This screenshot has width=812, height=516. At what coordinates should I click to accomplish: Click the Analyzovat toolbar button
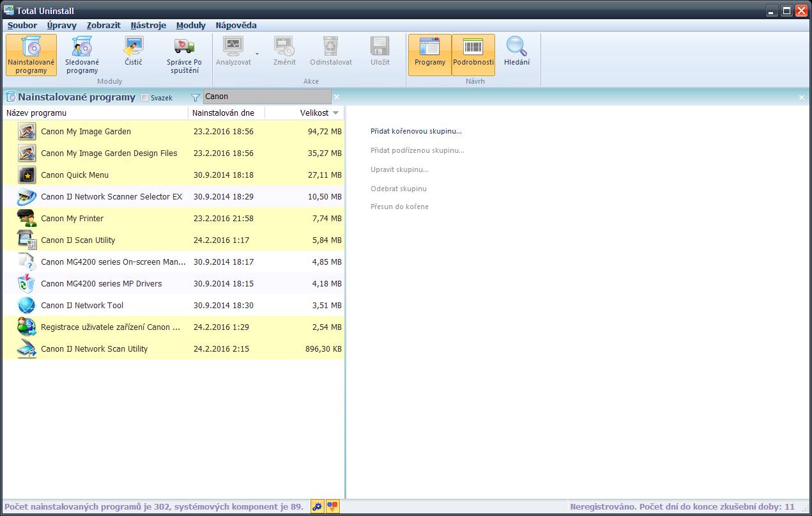tap(233, 51)
